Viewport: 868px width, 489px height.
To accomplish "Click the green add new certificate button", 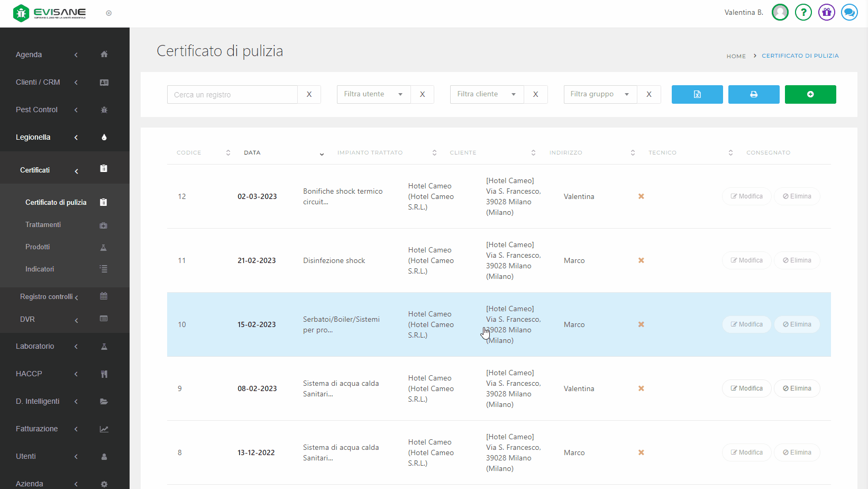I will pyautogui.click(x=810, y=94).
